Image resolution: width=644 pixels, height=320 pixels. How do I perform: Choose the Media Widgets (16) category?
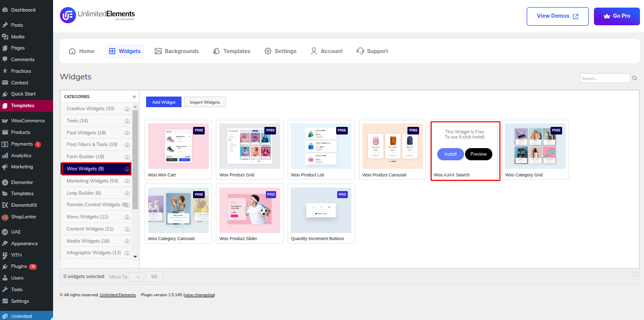[x=96, y=241]
